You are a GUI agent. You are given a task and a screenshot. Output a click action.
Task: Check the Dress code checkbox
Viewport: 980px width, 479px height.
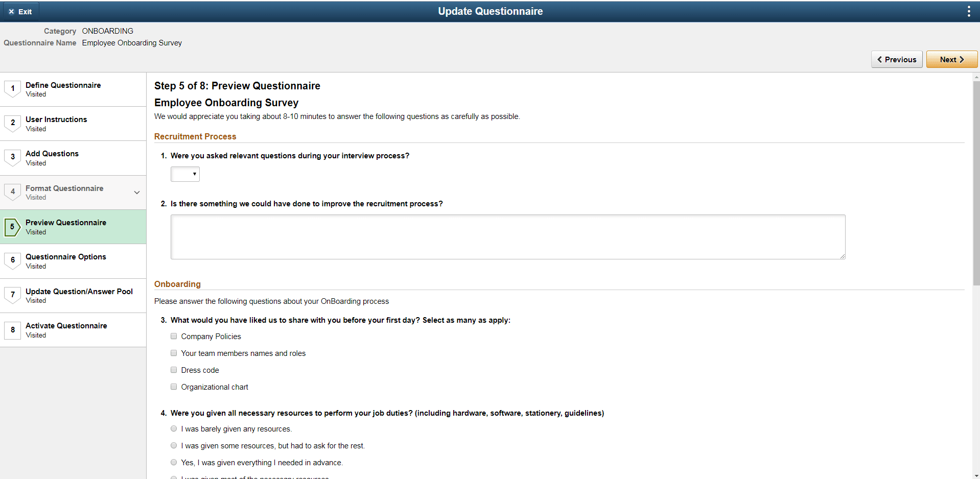point(174,370)
